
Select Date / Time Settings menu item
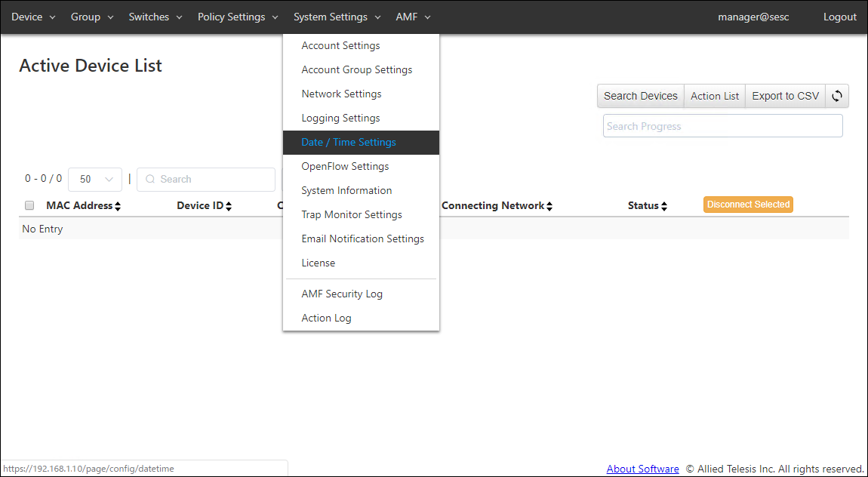tap(349, 142)
